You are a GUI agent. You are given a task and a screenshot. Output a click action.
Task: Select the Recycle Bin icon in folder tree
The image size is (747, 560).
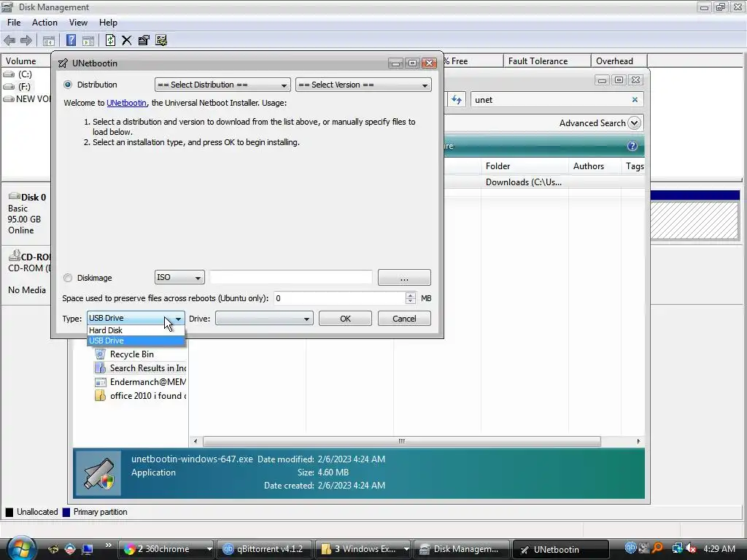(x=100, y=354)
